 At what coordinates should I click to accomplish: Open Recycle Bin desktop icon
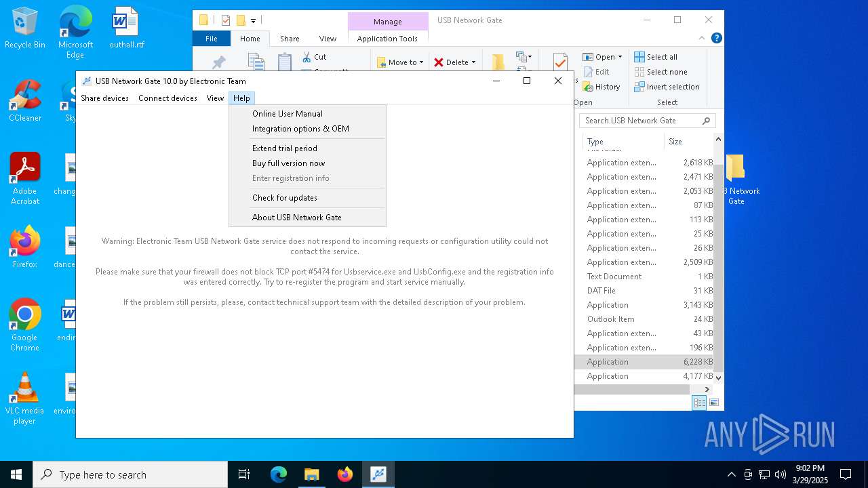[25, 28]
